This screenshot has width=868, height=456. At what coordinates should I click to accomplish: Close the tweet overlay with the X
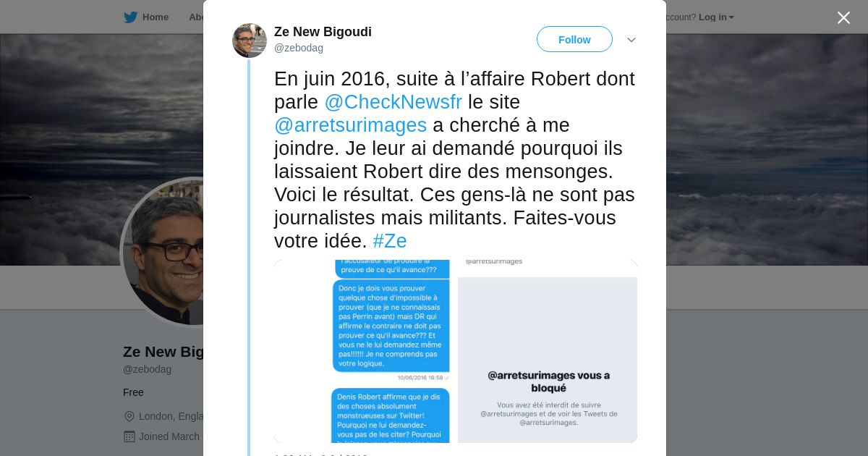[x=843, y=17]
